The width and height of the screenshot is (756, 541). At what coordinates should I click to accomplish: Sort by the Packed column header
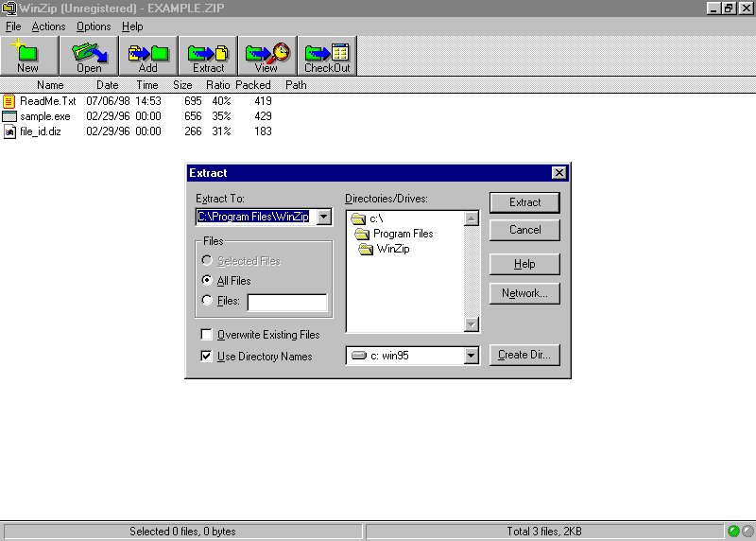tap(252, 85)
